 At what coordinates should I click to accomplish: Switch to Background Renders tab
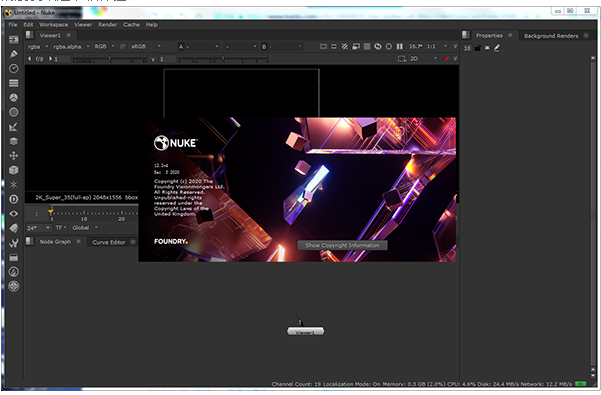[x=551, y=36]
